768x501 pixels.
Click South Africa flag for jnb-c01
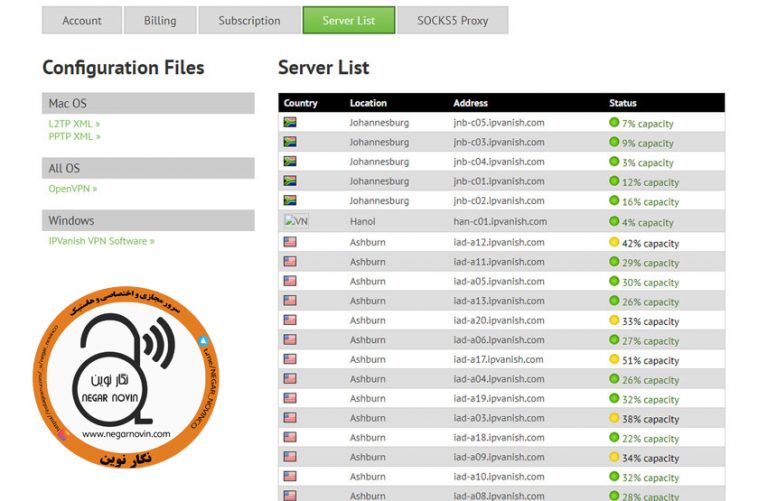coord(290,181)
